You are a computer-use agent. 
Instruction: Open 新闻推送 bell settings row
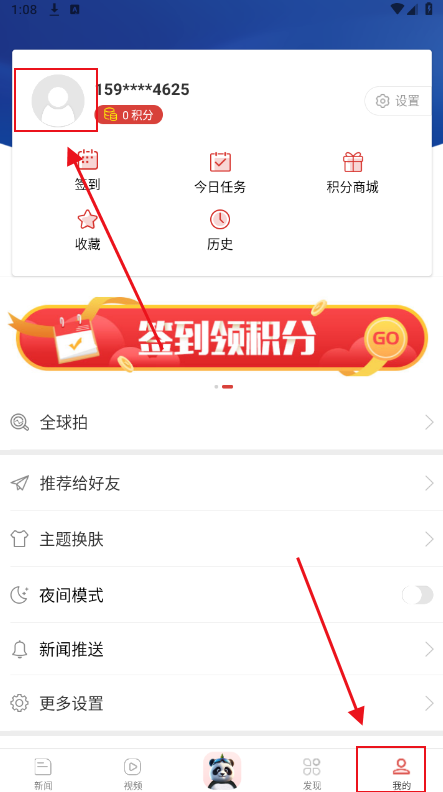[x=221, y=649]
